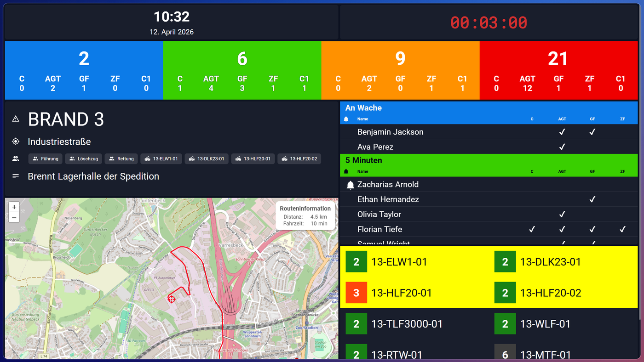Viewport: 644px width, 362px height.
Task: Select the Rettung group chip
Action: 121,159
